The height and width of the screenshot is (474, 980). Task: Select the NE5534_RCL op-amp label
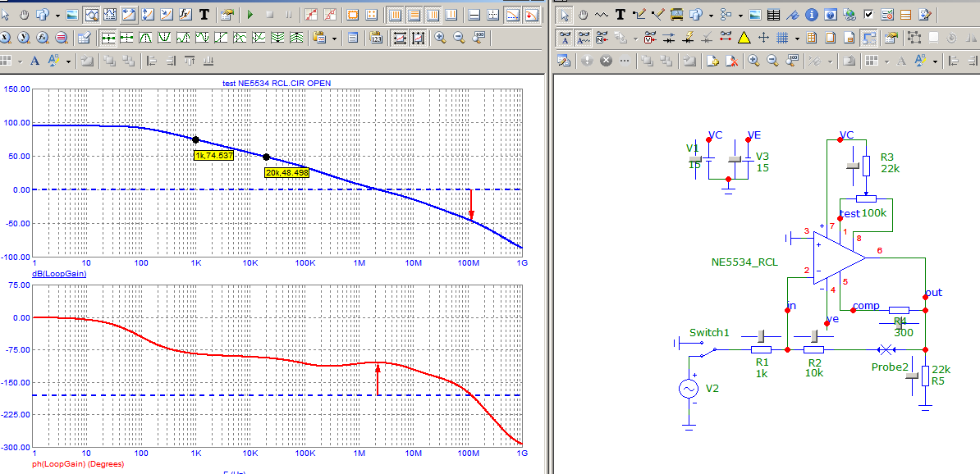click(x=744, y=262)
